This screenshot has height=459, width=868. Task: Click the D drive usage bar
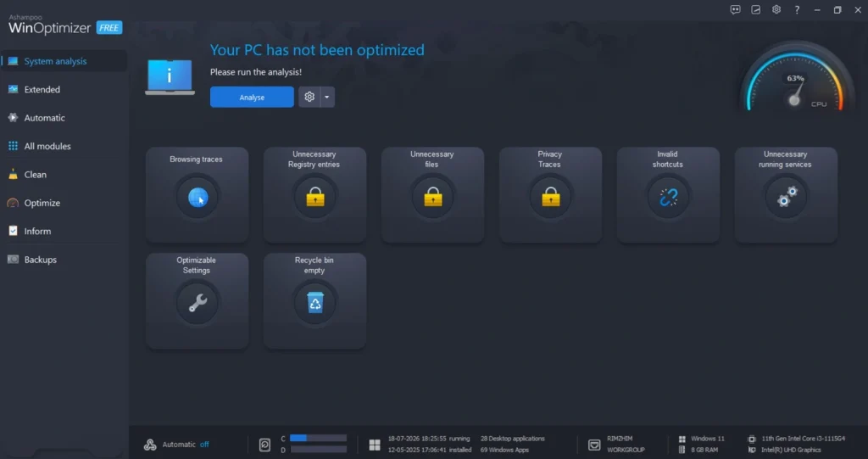click(319, 450)
